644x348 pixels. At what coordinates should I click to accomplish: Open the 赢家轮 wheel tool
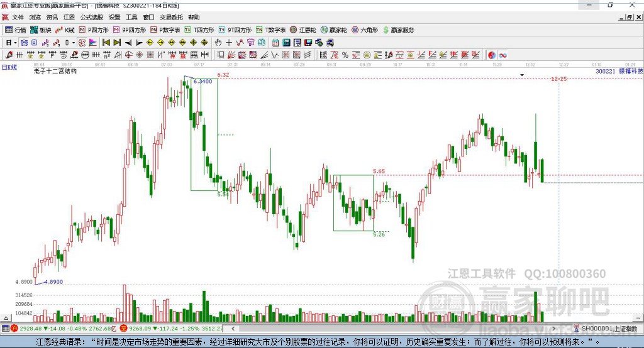coord(333,30)
